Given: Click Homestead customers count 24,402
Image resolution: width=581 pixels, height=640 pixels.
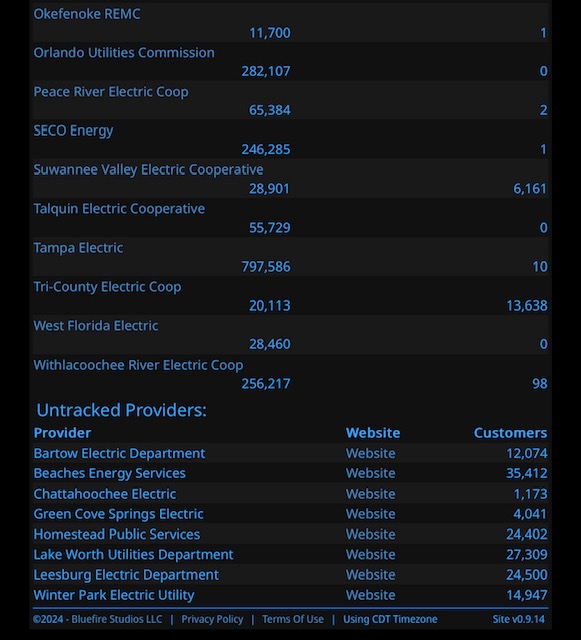Looking at the screenshot, I should [x=527, y=534].
